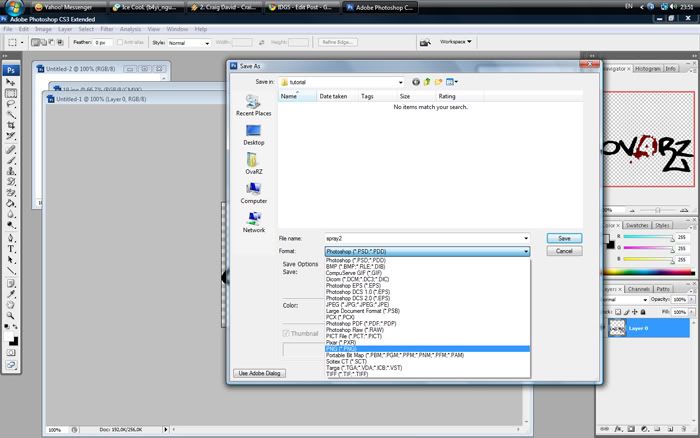Click the Delete layer trash icon

(x=683, y=429)
